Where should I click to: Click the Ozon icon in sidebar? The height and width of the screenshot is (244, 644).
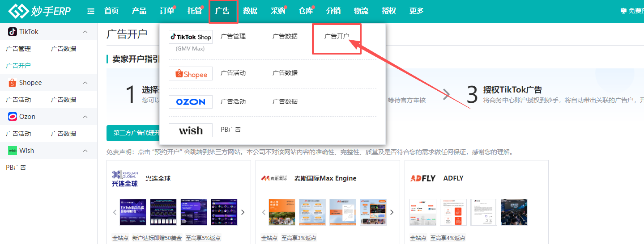[13, 117]
